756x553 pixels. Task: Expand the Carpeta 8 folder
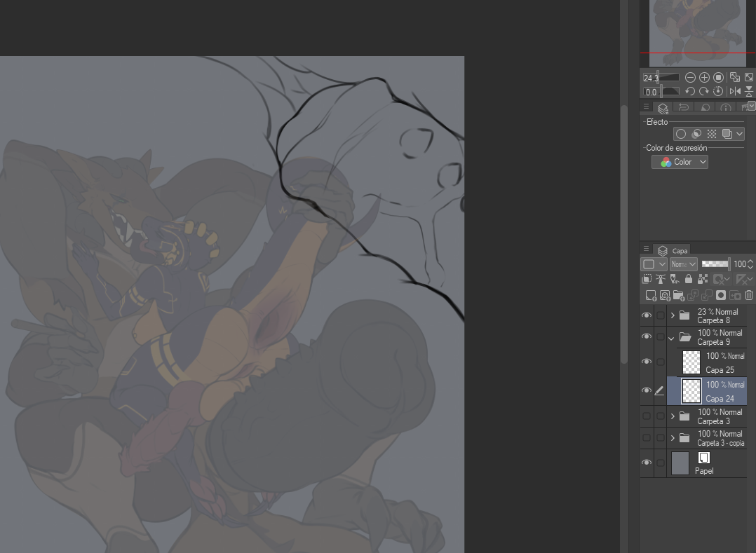tap(673, 315)
